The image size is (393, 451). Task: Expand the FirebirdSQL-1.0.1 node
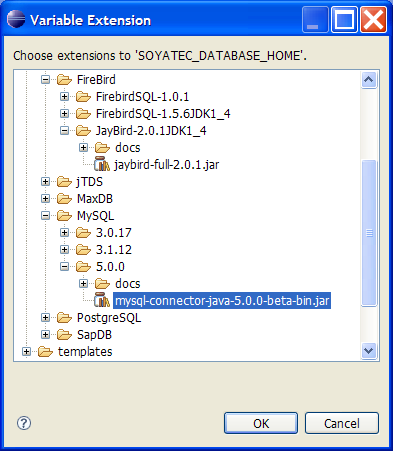click(64, 97)
